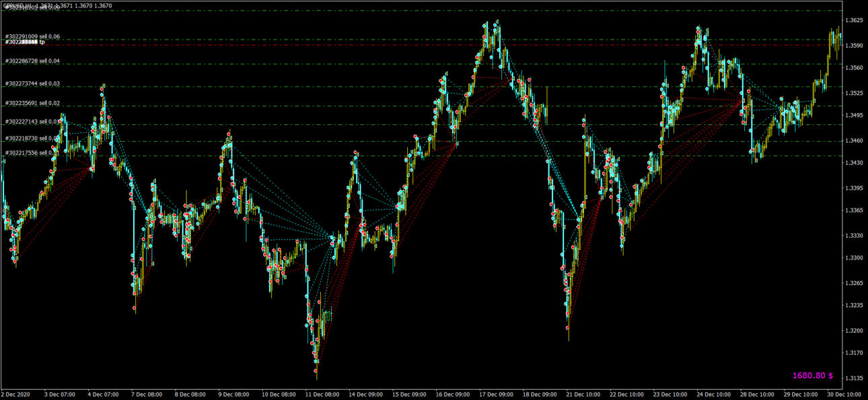Click the 1.3330 price axis label
This screenshot has width=868, height=400.
855,236
